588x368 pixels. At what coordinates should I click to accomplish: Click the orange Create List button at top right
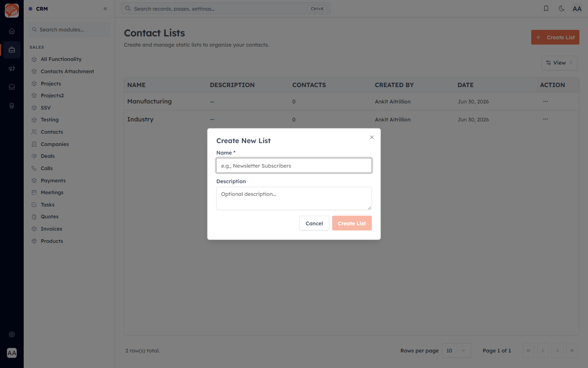click(555, 37)
